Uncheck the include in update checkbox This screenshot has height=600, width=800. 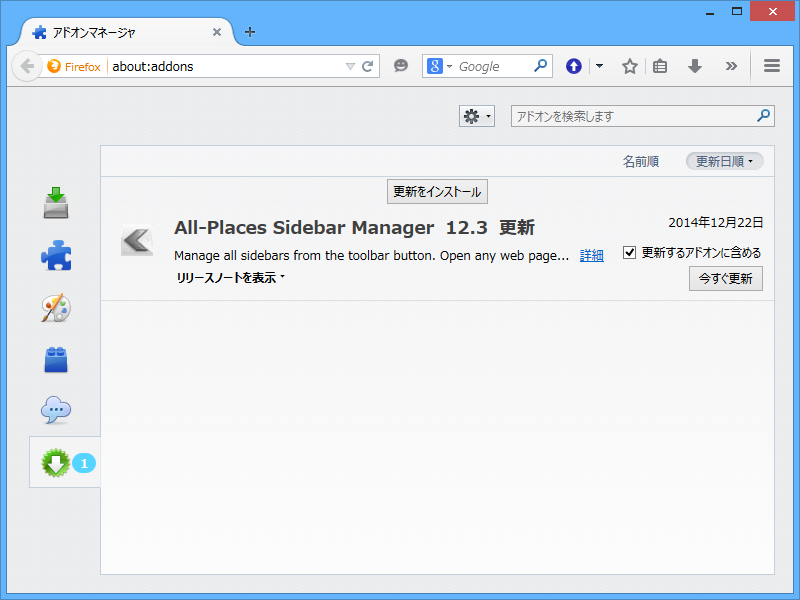click(x=630, y=253)
